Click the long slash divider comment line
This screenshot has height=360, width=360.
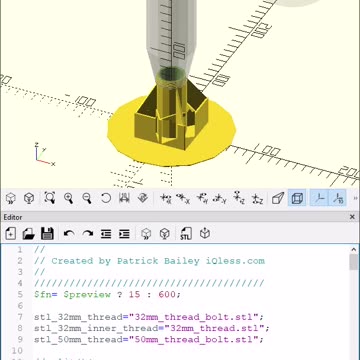[x=149, y=283]
